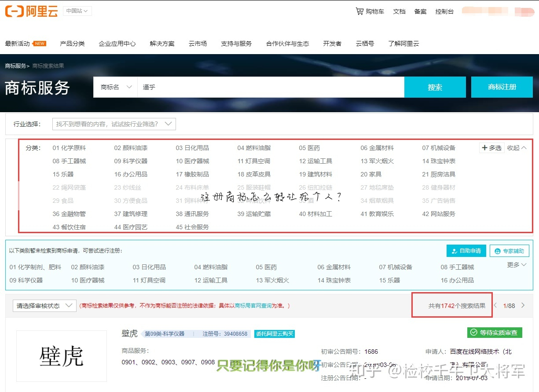Select category 42 网站服务

pos(439,214)
